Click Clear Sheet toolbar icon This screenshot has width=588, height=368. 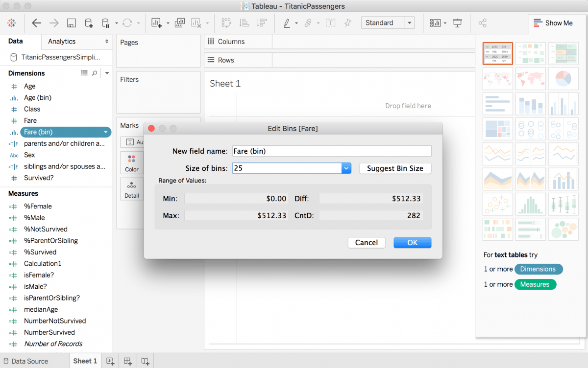(196, 23)
